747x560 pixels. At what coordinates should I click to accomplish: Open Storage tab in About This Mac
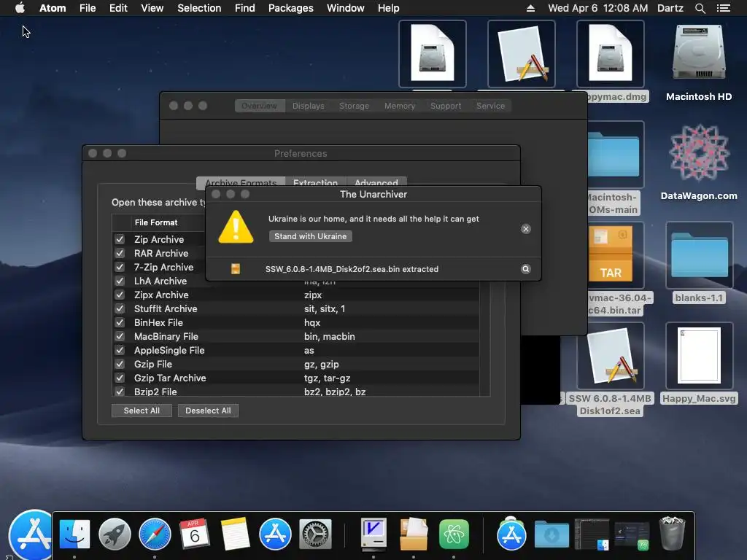coord(354,106)
